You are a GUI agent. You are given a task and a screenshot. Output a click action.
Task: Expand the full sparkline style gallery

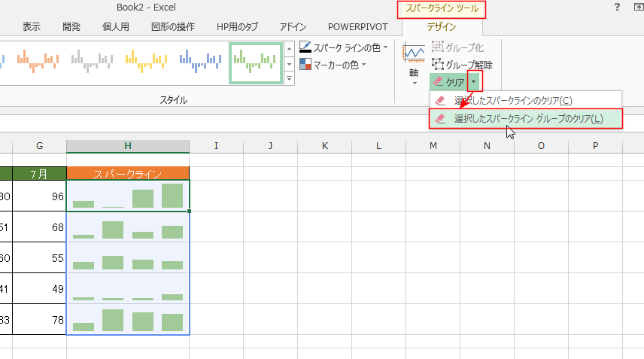289,78
